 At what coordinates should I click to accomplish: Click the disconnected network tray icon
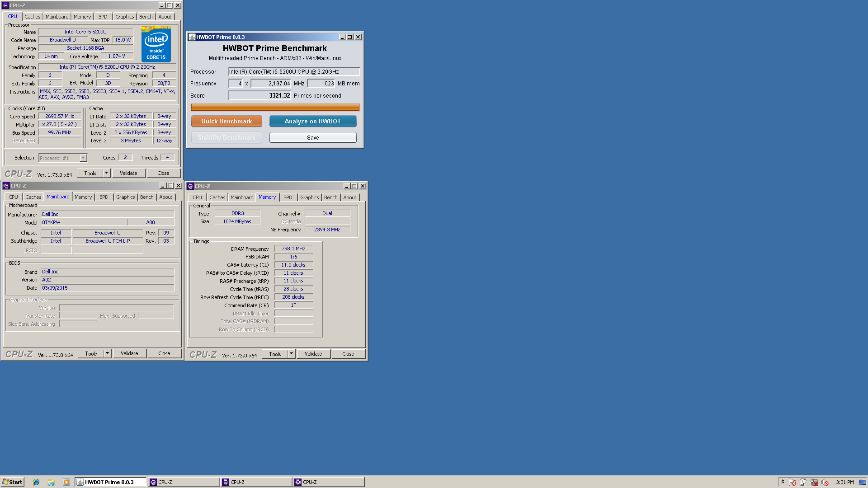coord(814,482)
